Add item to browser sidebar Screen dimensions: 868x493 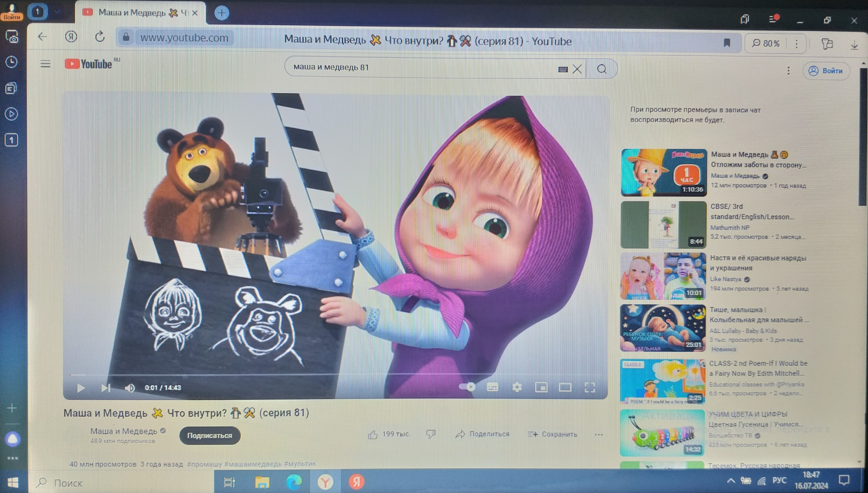pyautogui.click(x=12, y=408)
